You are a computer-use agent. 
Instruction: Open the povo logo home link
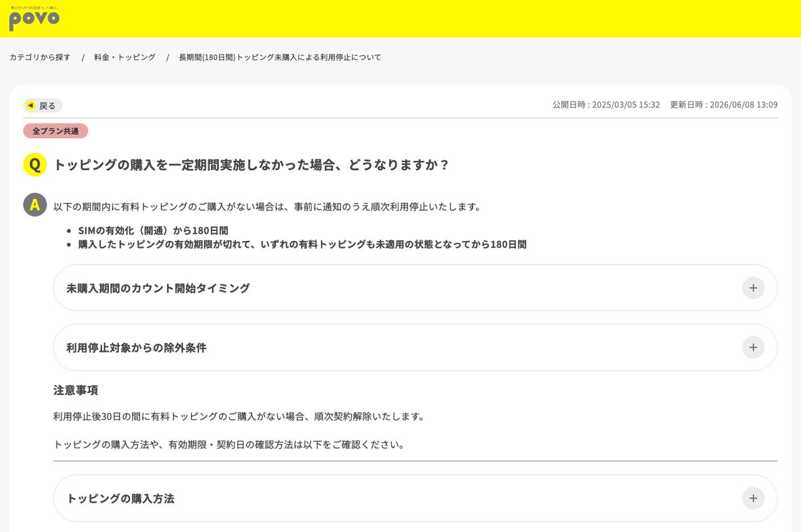34,19
